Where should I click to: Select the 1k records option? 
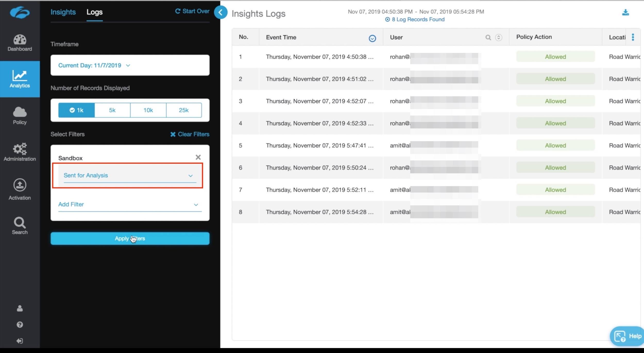tap(77, 110)
